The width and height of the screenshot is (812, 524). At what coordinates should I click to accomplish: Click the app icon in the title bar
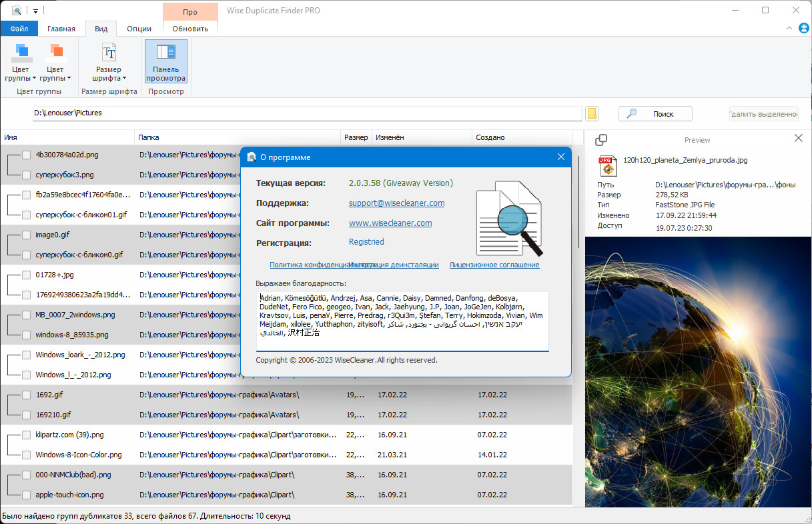click(x=17, y=10)
